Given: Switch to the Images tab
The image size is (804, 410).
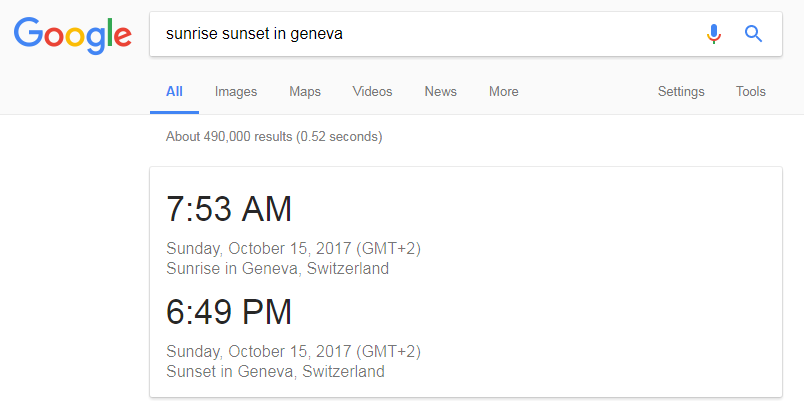Looking at the screenshot, I should tap(236, 92).
